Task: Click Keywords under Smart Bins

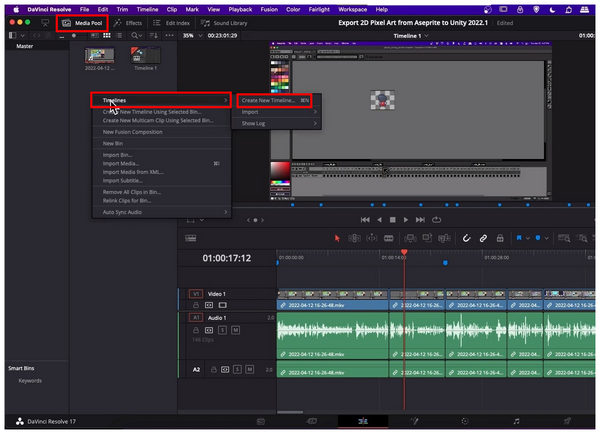Action: click(x=30, y=381)
